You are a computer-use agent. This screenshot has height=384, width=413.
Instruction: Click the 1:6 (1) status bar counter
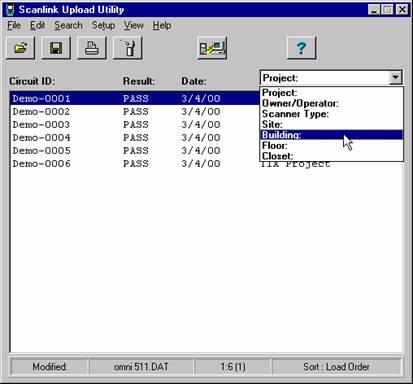point(233,367)
